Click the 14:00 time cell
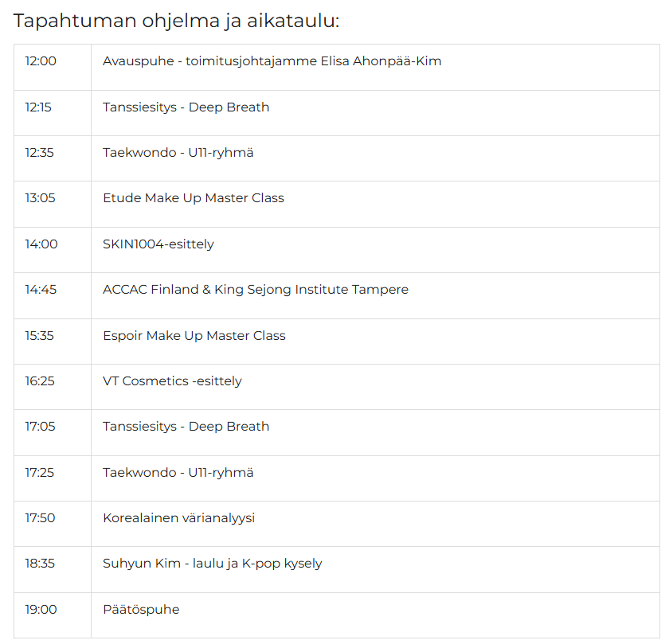The image size is (669, 644). coord(53,250)
